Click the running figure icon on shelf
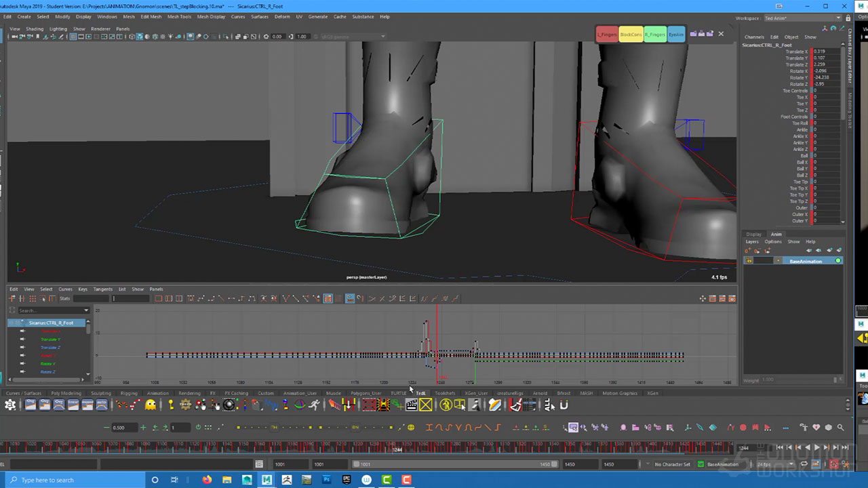868x488 pixels. pos(315,405)
